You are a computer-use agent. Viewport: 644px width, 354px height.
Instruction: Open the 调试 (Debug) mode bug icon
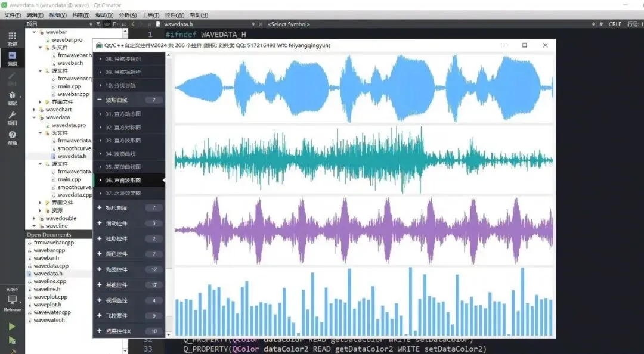point(13,98)
